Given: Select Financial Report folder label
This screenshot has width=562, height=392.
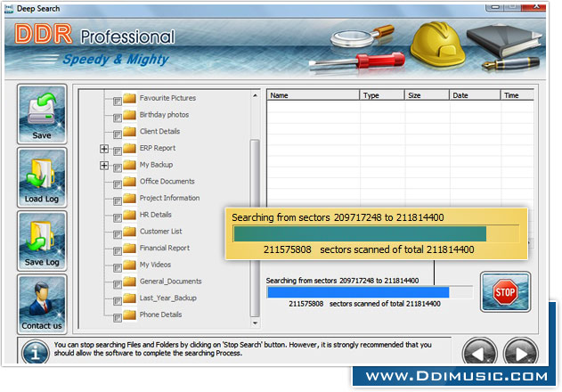Looking at the screenshot, I should tap(165, 248).
